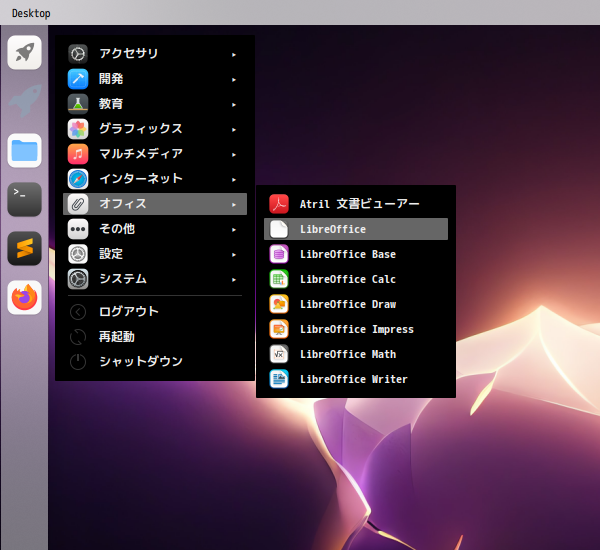This screenshot has width=600, height=550.
Task: Click the グラフィックス flower icon
Action: tap(78, 129)
